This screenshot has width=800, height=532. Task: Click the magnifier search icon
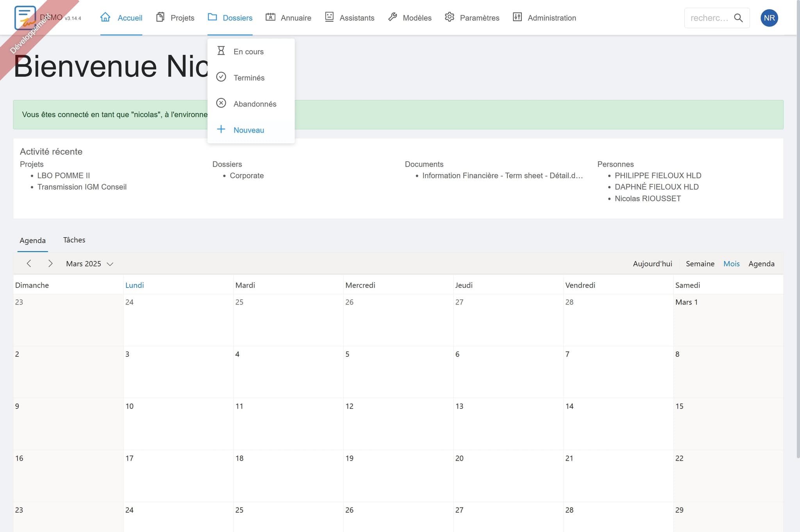coord(738,18)
